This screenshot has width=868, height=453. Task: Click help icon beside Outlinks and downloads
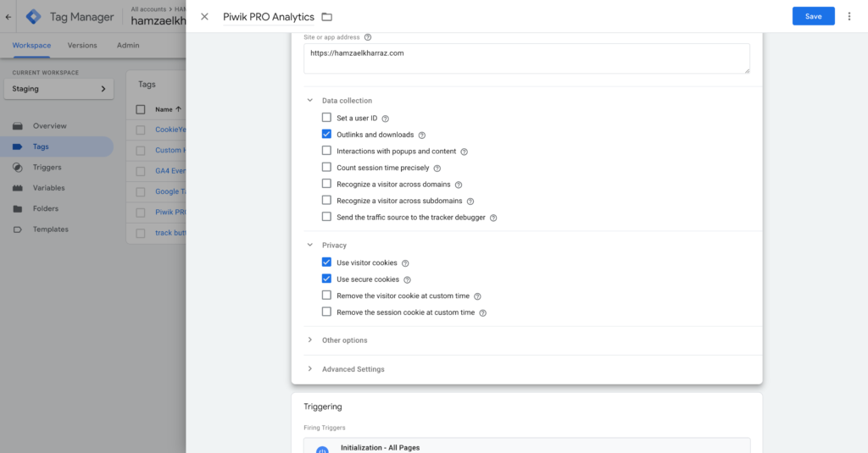(422, 135)
